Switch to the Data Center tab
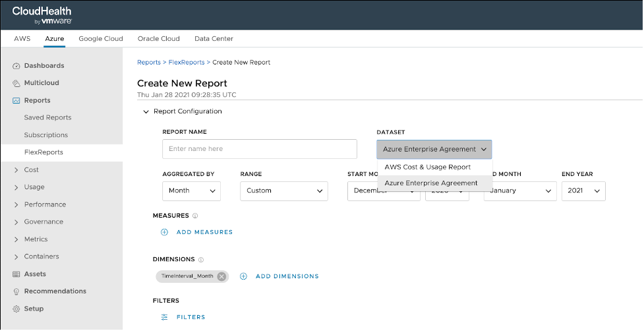This screenshot has height=331, width=644. coord(214,39)
